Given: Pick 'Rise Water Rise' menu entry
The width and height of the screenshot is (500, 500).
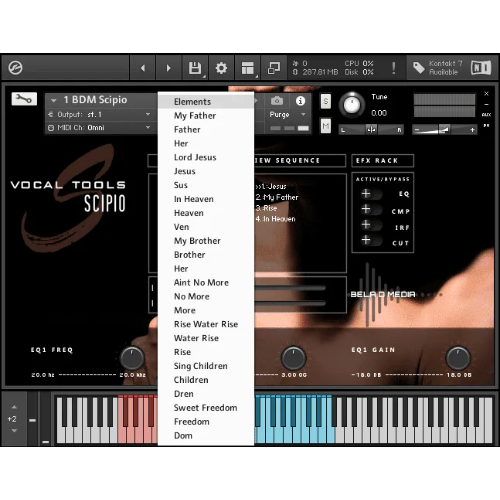Looking at the screenshot, I should tap(206, 324).
